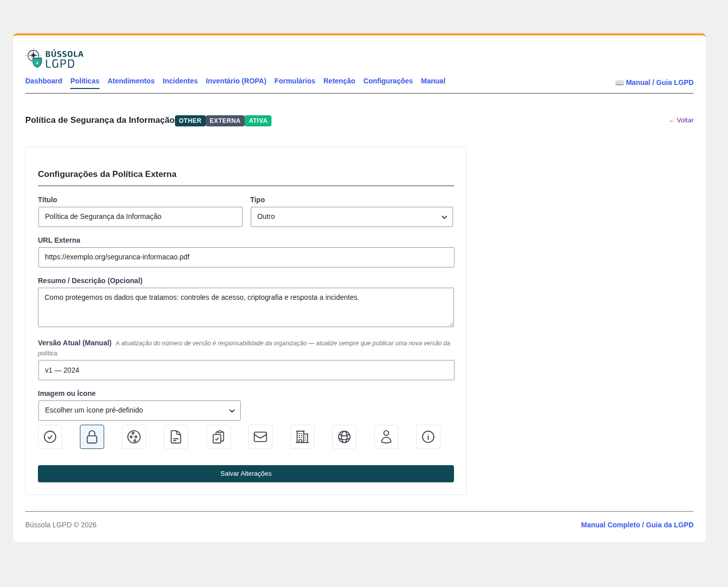Edit the Resumo / Descrição textarea
Screen dimensions: 728x587
246,307
